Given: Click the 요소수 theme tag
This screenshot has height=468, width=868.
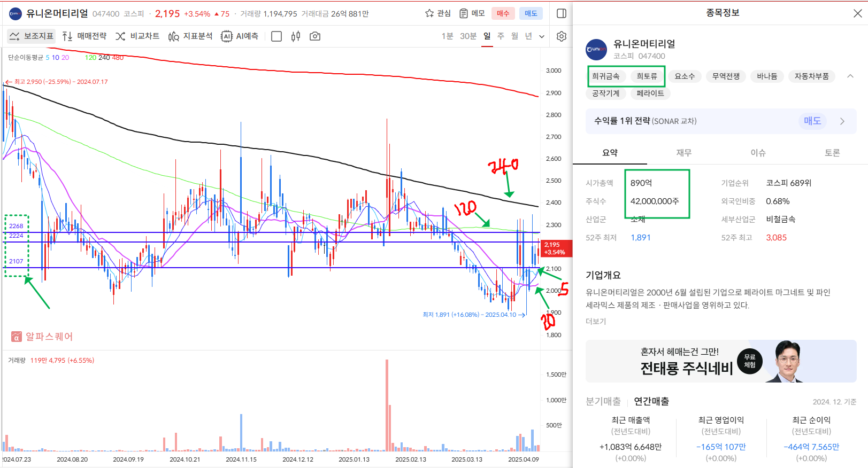Looking at the screenshot, I should pyautogui.click(x=685, y=76).
